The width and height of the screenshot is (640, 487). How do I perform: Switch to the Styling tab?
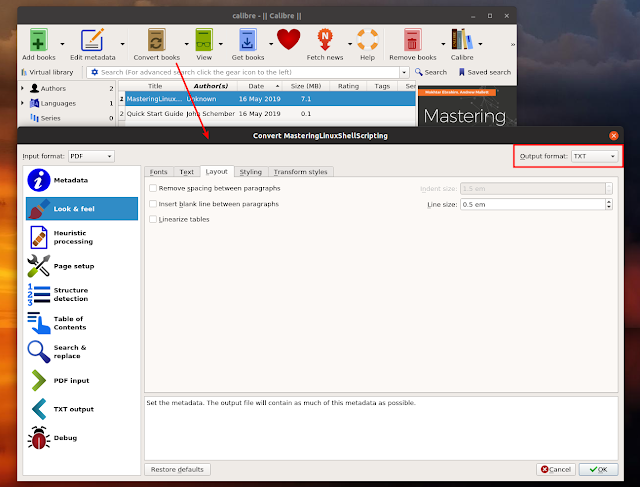251,172
